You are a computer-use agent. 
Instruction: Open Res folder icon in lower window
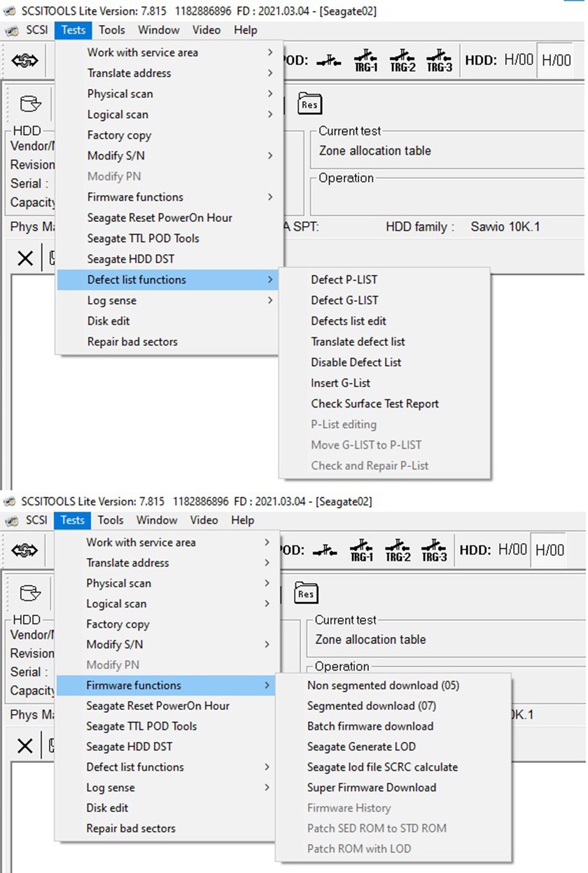pyautogui.click(x=306, y=593)
